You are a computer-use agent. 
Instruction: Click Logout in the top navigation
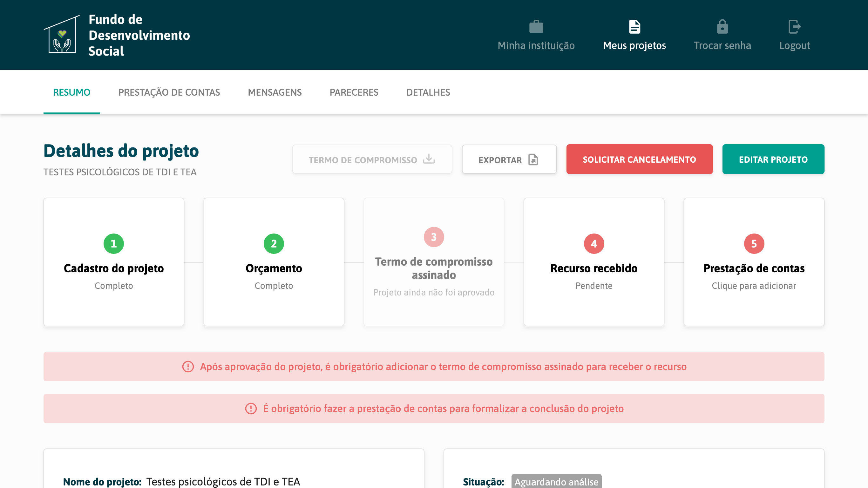(795, 35)
